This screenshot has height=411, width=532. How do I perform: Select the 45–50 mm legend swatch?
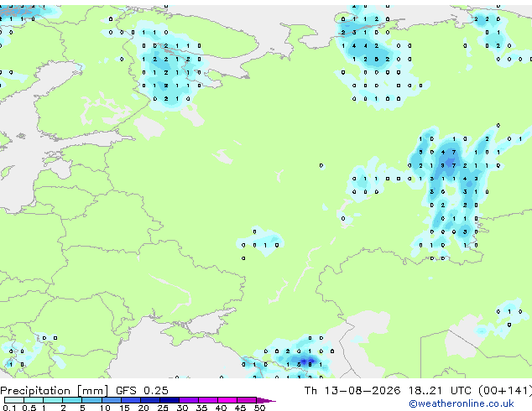(x=247, y=400)
